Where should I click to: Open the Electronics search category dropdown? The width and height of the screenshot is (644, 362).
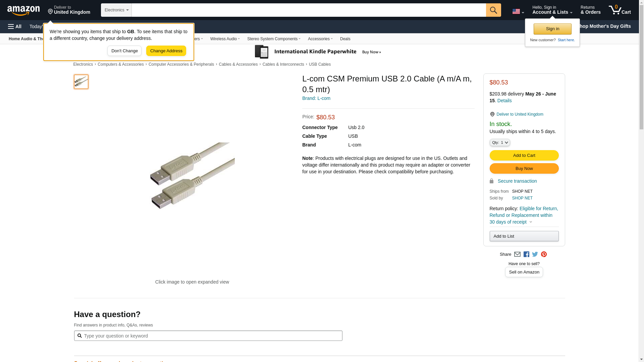tap(116, 10)
